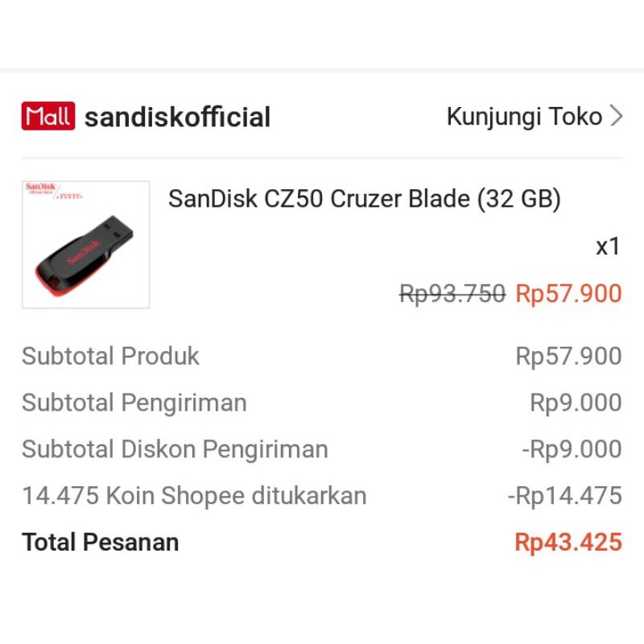Select the Subtotal Produk row label

tap(110, 356)
